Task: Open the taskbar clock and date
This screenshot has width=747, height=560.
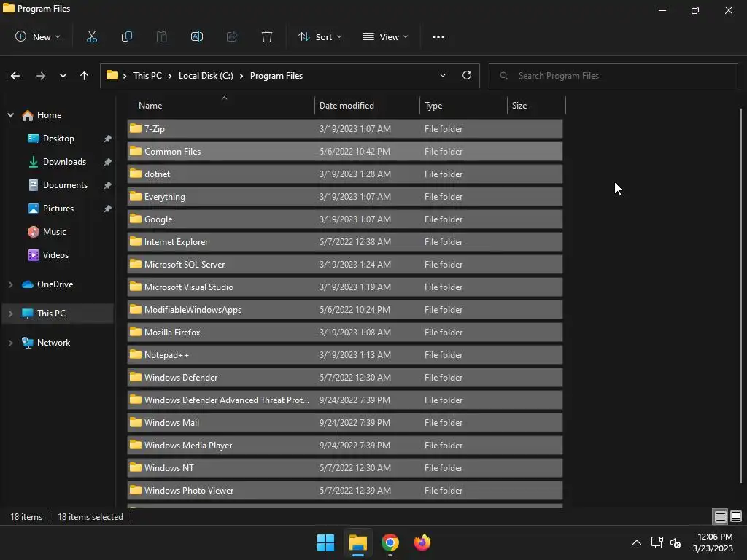Action: (x=713, y=542)
